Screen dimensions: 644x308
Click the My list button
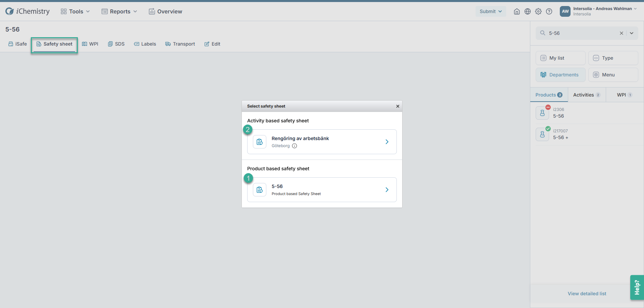click(560, 58)
